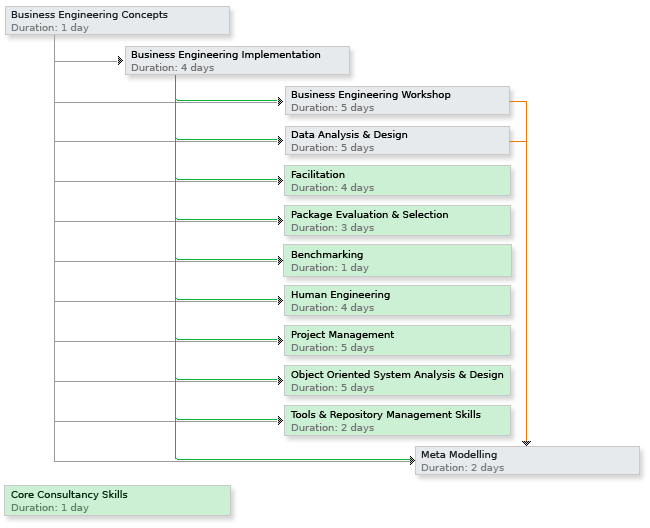Click the Business Engineering Implementation node
This screenshot has width=650, height=528.
(237, 61)
